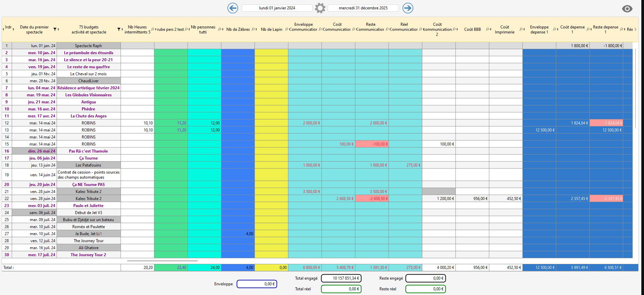This screenshot has width=644, height=295.
Task: Open the end date field mercredi 31 décembre 2025
Action: [x=363, y=8]
